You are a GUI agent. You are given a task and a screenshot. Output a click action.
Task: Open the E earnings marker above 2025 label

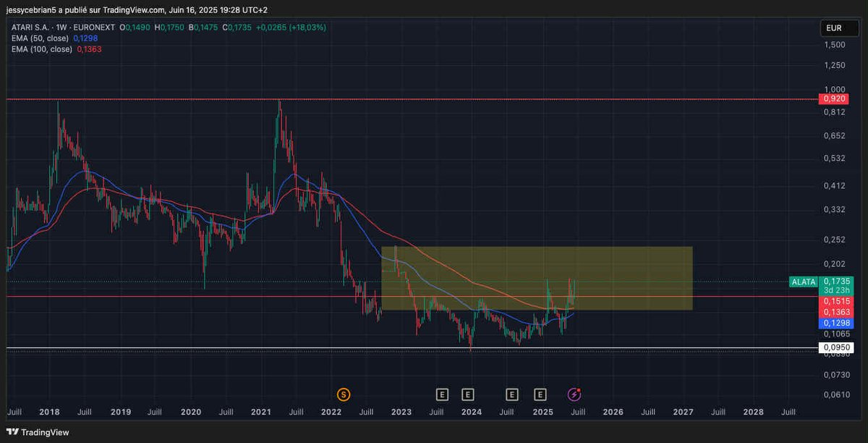[540, 395]
